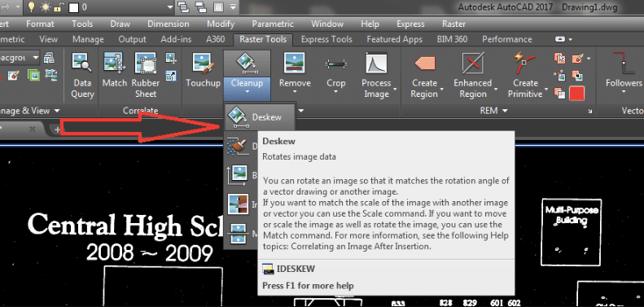Image resolution: width=644 pixels, height=307 pixels.
Task: Switch to the A360 tab
Action: coord(215,39)
